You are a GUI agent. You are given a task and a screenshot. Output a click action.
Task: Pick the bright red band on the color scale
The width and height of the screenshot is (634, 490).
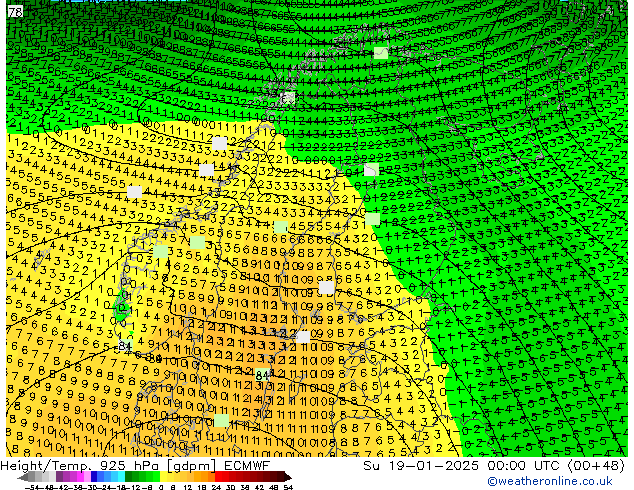(218, 476)
